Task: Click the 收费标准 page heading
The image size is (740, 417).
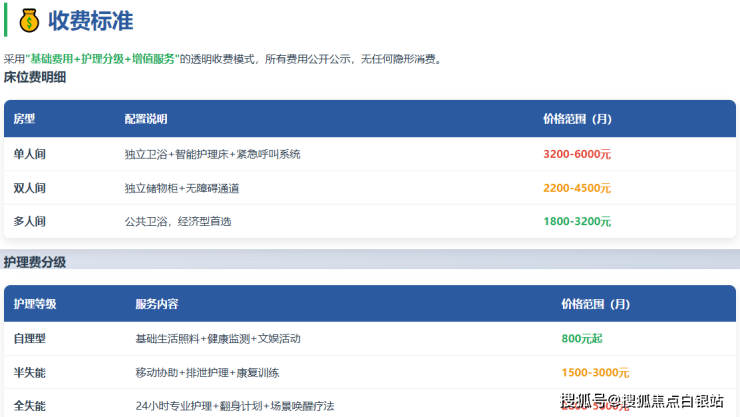Action: (90, 20)
